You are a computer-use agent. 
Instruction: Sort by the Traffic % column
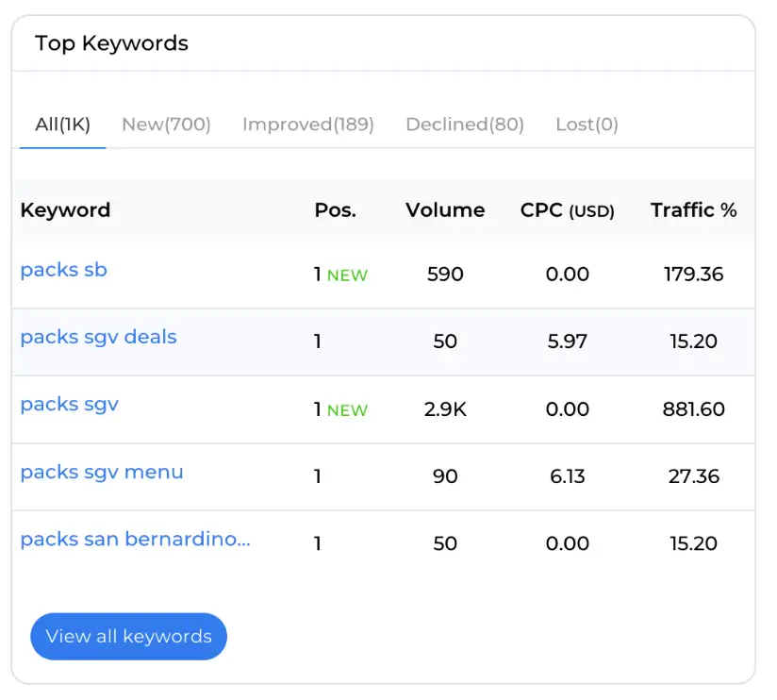694,210
